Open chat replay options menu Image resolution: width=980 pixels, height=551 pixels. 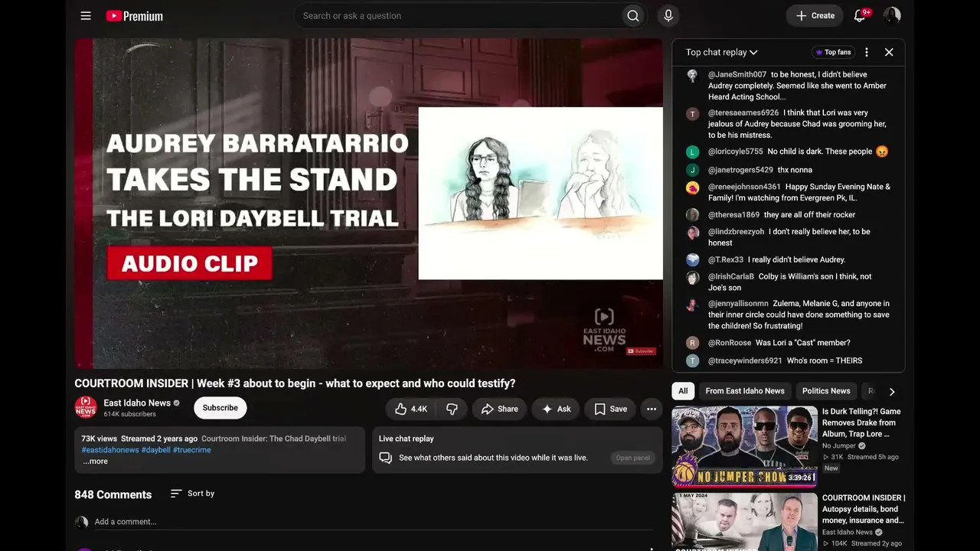867,52
